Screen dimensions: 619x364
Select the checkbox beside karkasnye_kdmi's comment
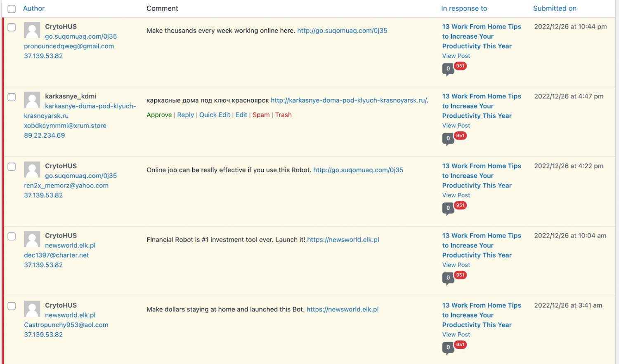12,97
